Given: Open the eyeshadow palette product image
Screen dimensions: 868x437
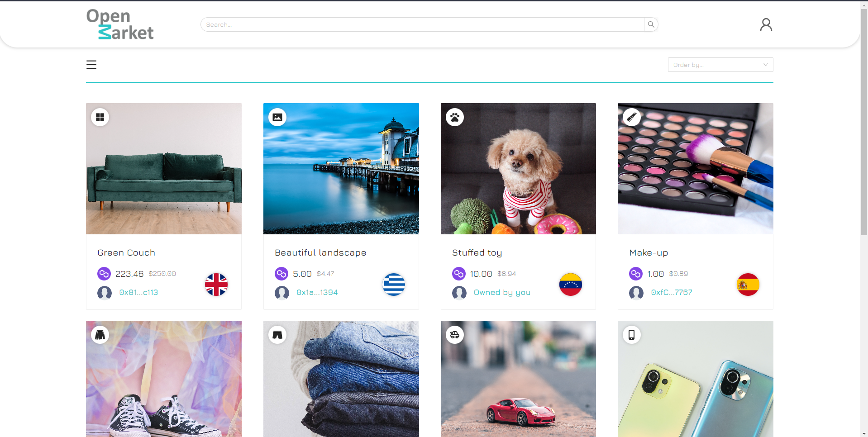Looking at the screenshot, I should coord(696,169).
